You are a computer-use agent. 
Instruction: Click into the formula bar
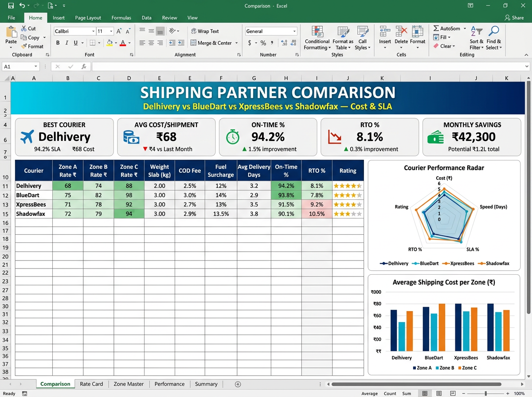[310, 66]
